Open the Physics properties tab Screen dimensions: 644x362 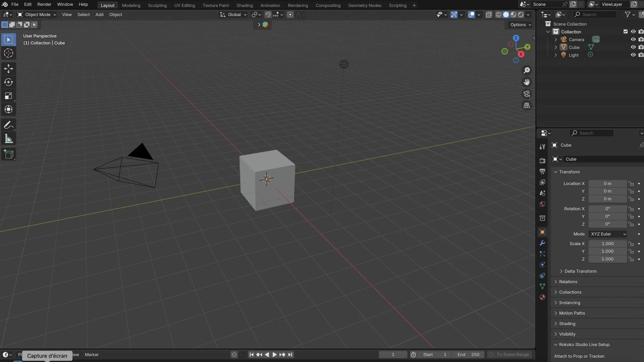coord(542,265)
